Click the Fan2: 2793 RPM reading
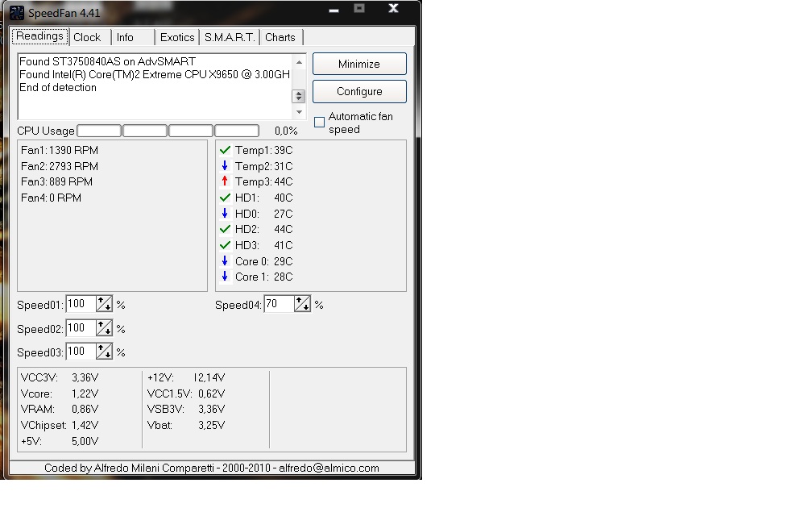 coord(60,166)
